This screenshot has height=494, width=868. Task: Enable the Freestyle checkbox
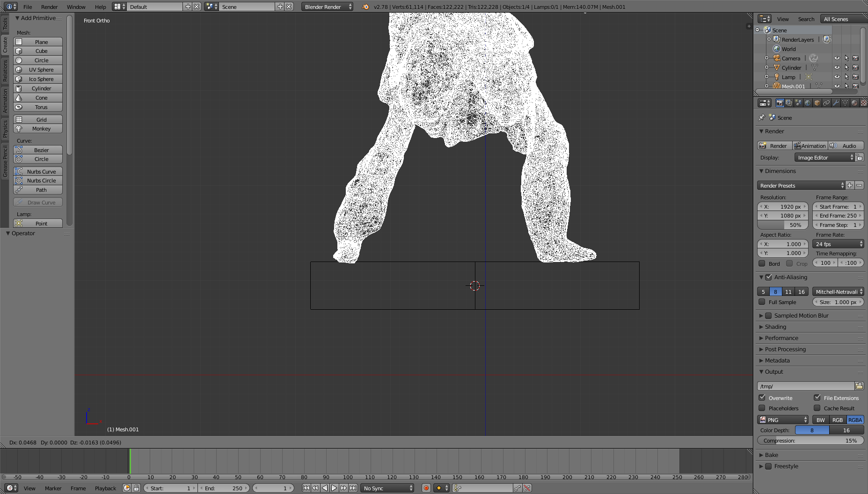[x=768, y=466]
